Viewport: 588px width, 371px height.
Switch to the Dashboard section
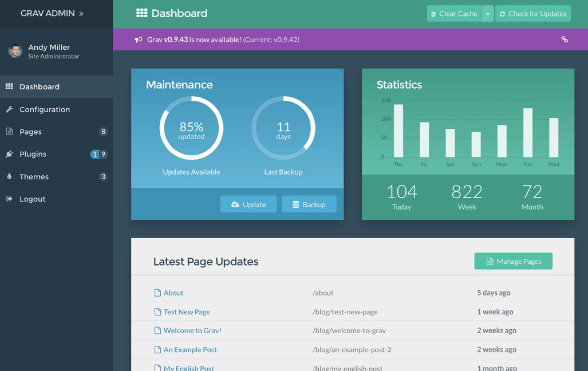click(39, 86)
